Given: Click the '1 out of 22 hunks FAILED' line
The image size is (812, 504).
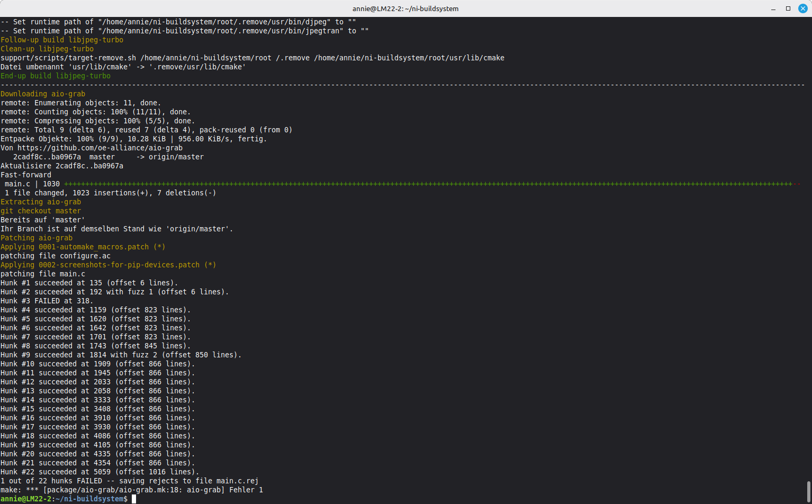Looking at the screenshot, I should 130,481.
